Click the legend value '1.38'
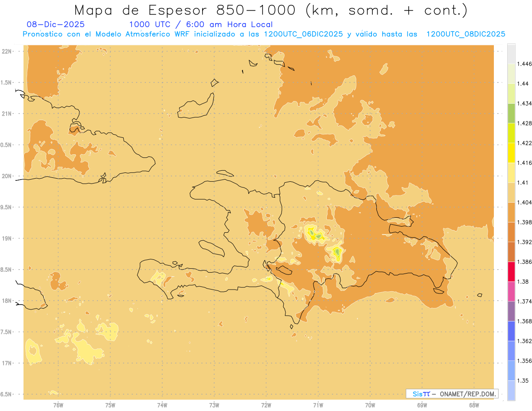Viewport: 532px width, 411px height. 524,282
